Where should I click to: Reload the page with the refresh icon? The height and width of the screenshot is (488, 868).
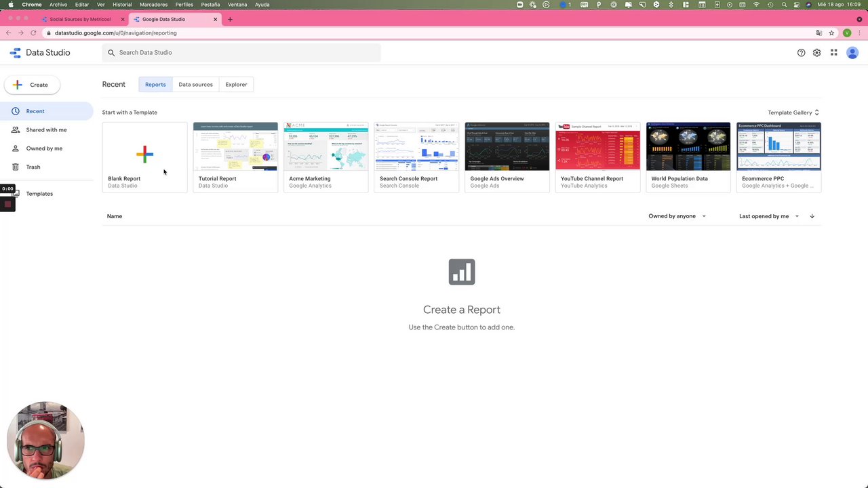(x=33, y=33)
